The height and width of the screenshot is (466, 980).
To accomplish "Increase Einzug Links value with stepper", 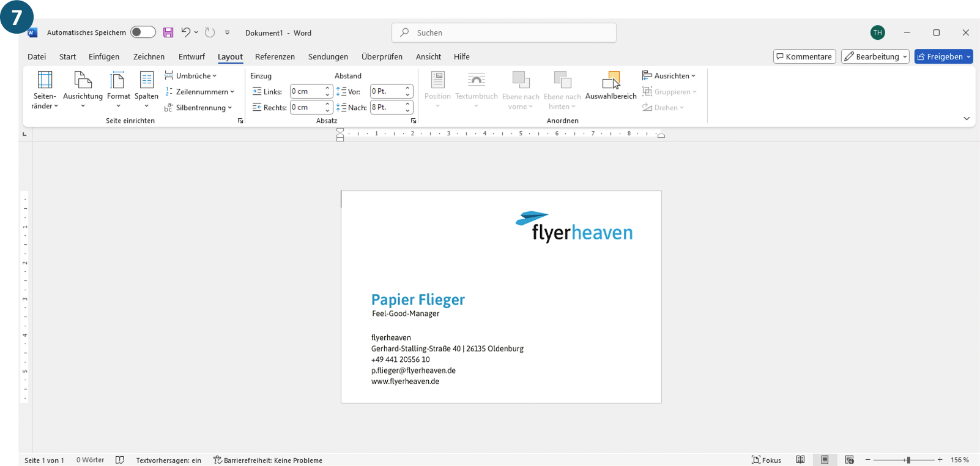I will (328, 88).
